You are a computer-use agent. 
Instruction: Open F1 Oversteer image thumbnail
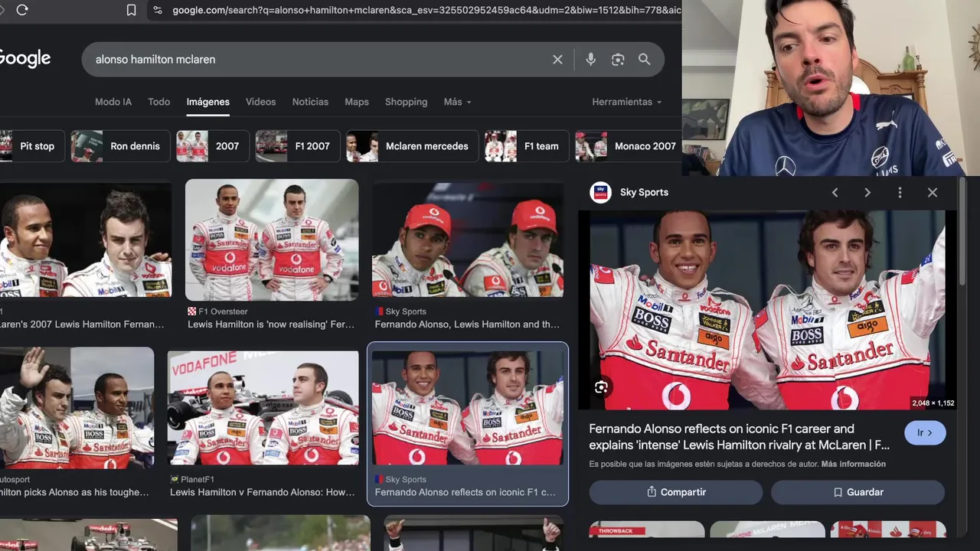point(272,240)
